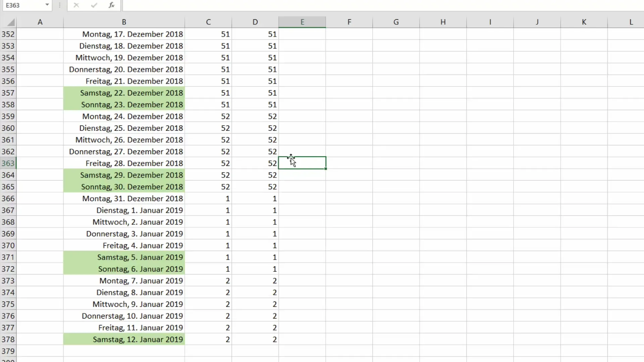
Task: Click green cell 'Samstag, 22. Dezember 2018'
Action: tap(124, 93)
